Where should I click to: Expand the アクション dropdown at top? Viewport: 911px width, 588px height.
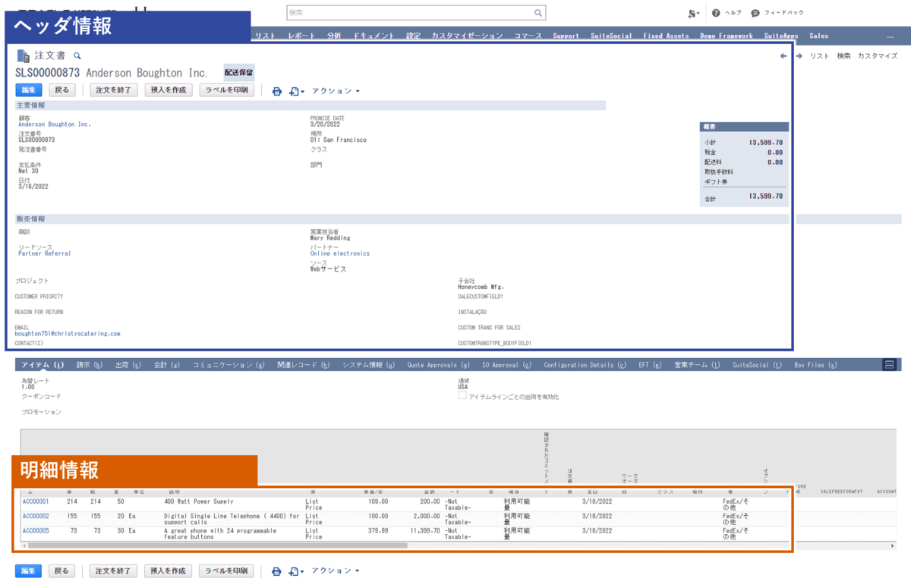(x=336, y=91)
